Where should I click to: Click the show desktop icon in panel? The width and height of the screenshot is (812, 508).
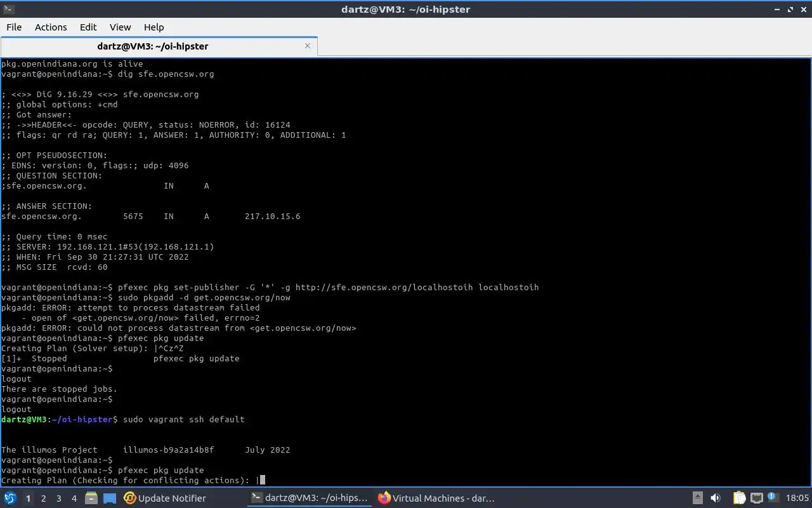point(110,498)
